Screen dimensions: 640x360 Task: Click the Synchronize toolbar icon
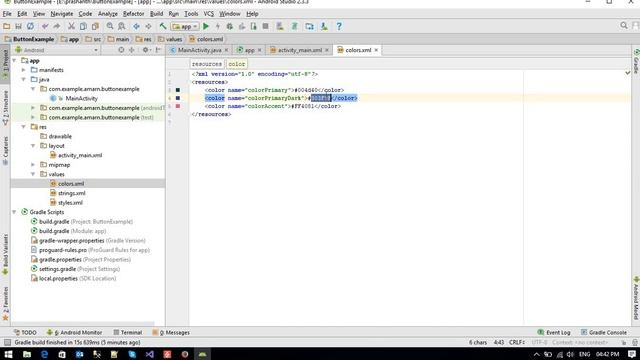(x=30, y=27)
